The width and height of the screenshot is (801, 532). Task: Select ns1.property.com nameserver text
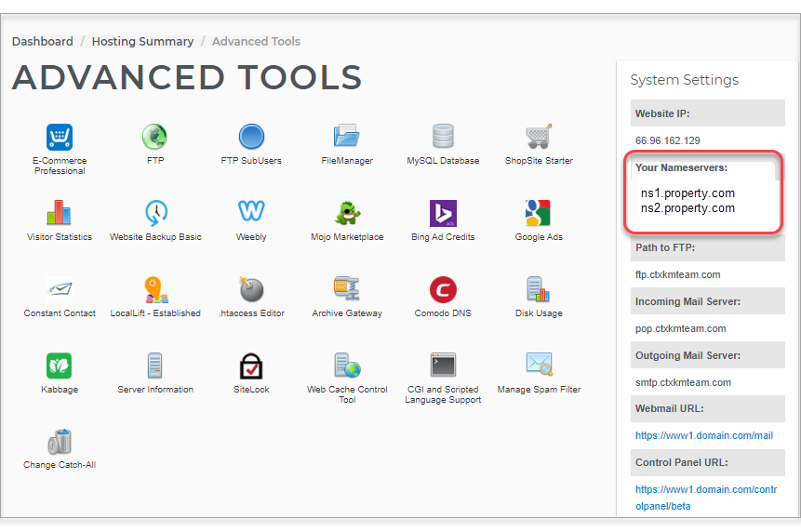coord(688,193)
